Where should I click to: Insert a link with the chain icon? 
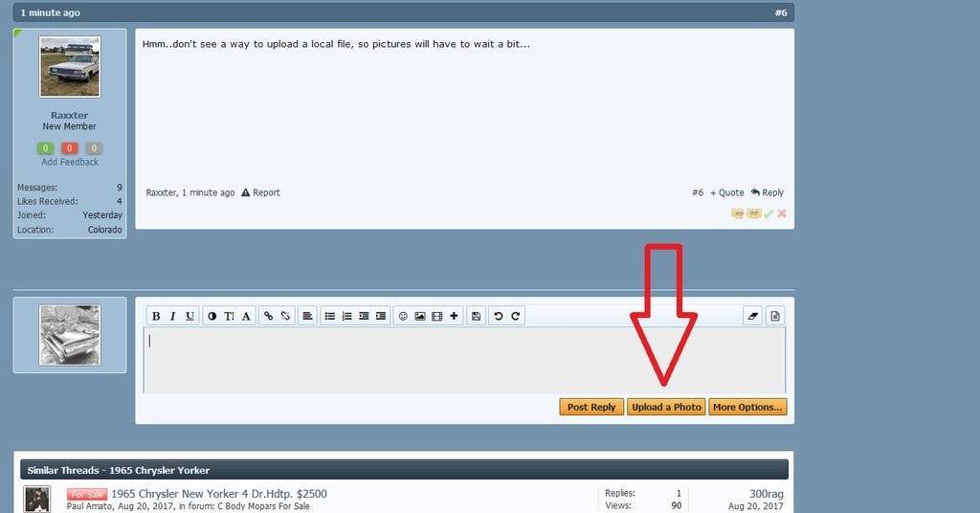click(x=268, y=316)
